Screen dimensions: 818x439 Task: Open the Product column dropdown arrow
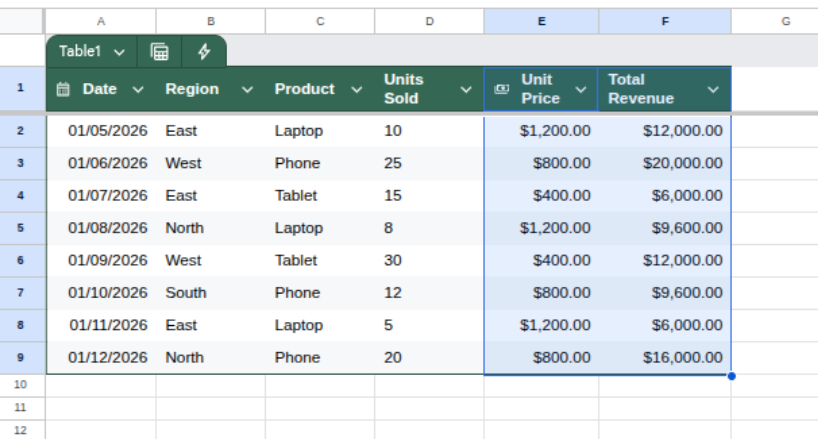[x=356, y=90]
